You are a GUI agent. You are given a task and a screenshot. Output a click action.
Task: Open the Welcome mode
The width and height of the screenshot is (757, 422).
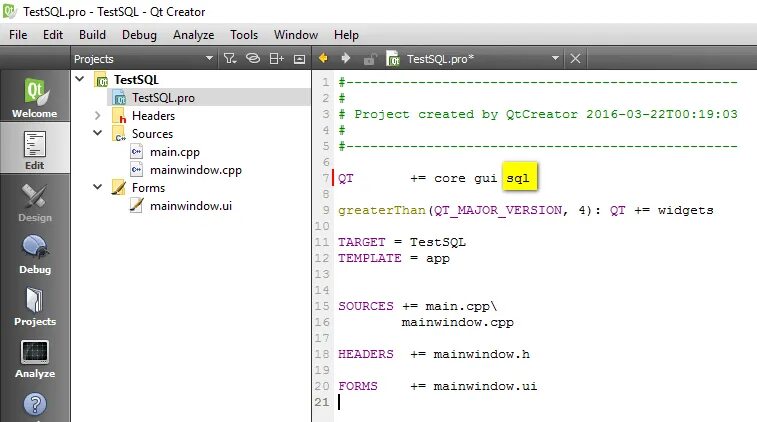coord(35,97)
